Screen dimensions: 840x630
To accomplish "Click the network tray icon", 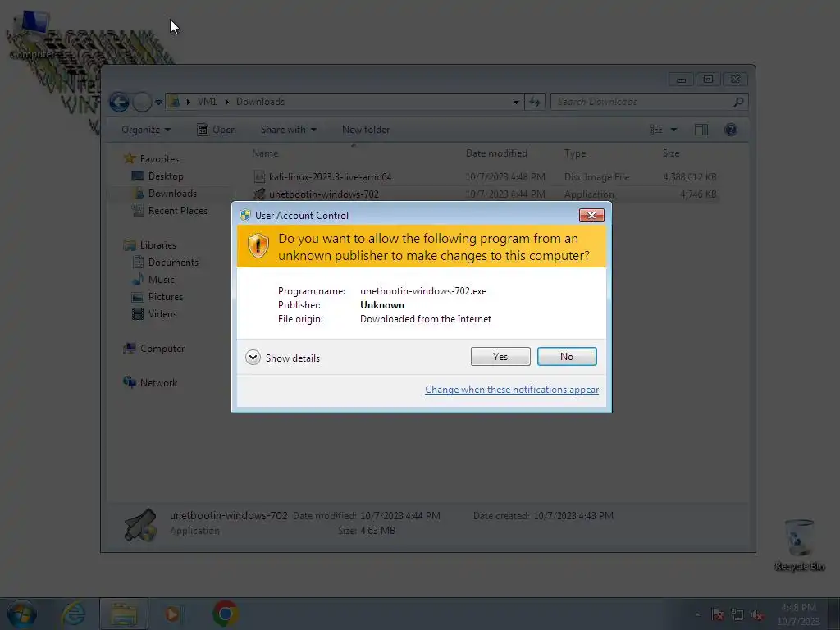I will pos(737,614).
